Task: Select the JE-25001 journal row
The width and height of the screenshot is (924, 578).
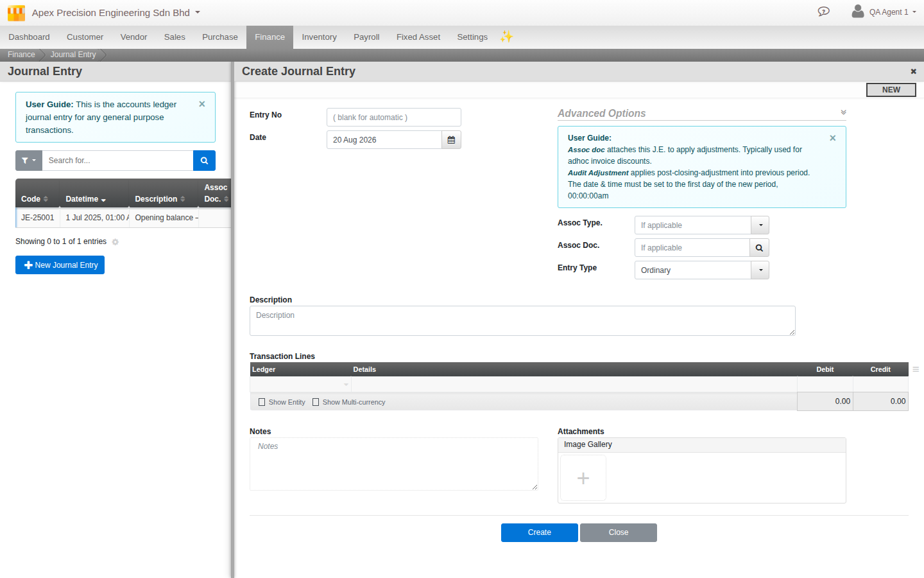Action: (x=123, y=218)
